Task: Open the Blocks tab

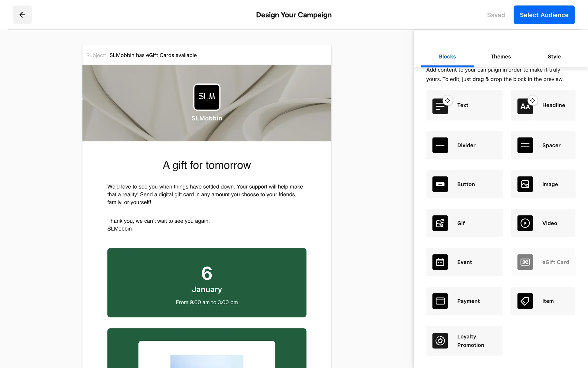Action: (x=447, y=56)
